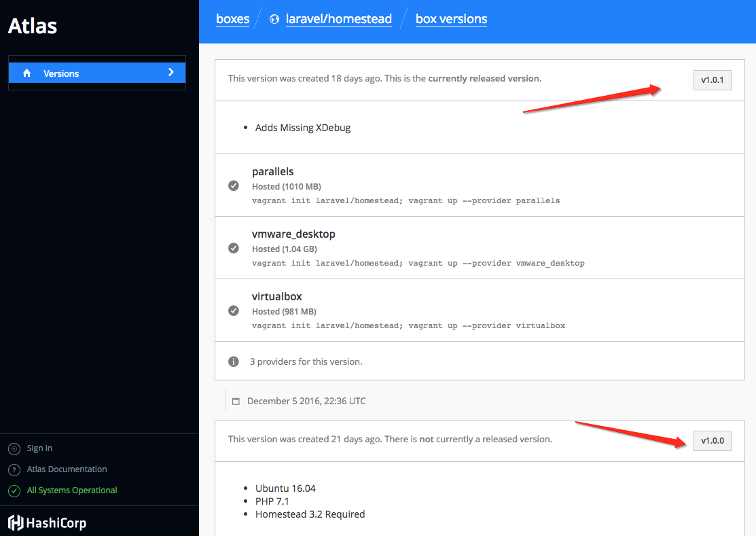Viewport: 756px width, 536px height.
Task: Click the Sign in arrow icon
Action: 14,449
